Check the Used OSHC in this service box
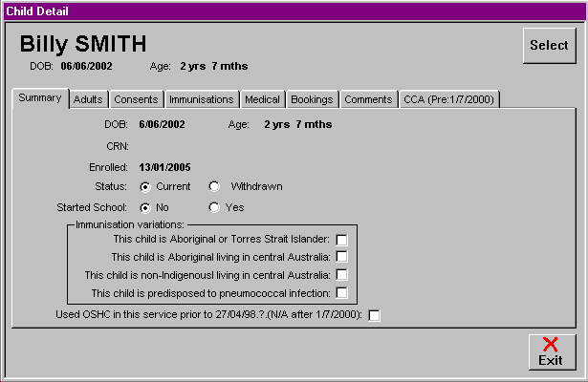This screenshot has height=382, width=588. point(374,316)
